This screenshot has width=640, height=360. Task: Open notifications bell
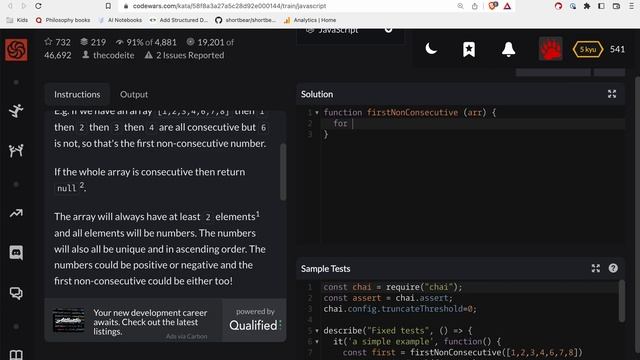[508, 49]
